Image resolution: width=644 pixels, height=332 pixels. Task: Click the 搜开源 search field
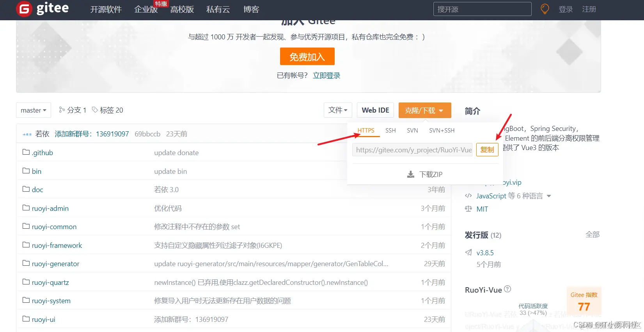coord(482,9)
